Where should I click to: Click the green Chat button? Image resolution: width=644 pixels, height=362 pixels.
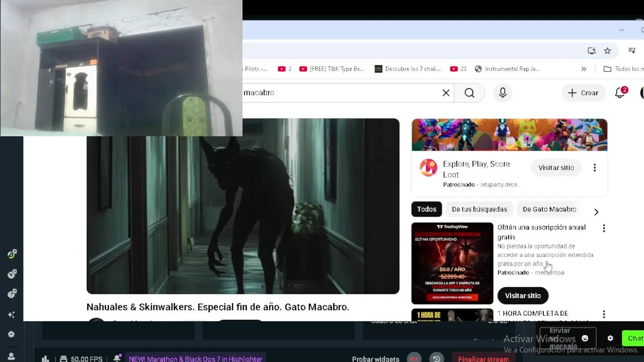(x=634, y=338)
